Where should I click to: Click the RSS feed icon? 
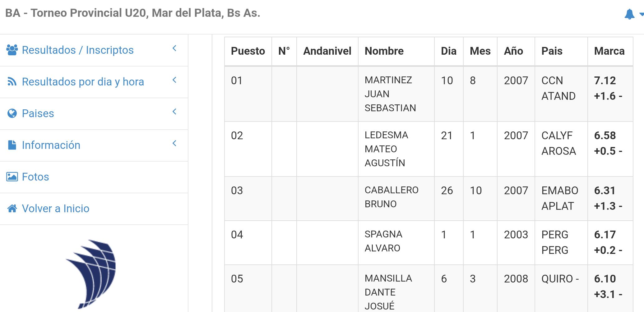(12, 82)
